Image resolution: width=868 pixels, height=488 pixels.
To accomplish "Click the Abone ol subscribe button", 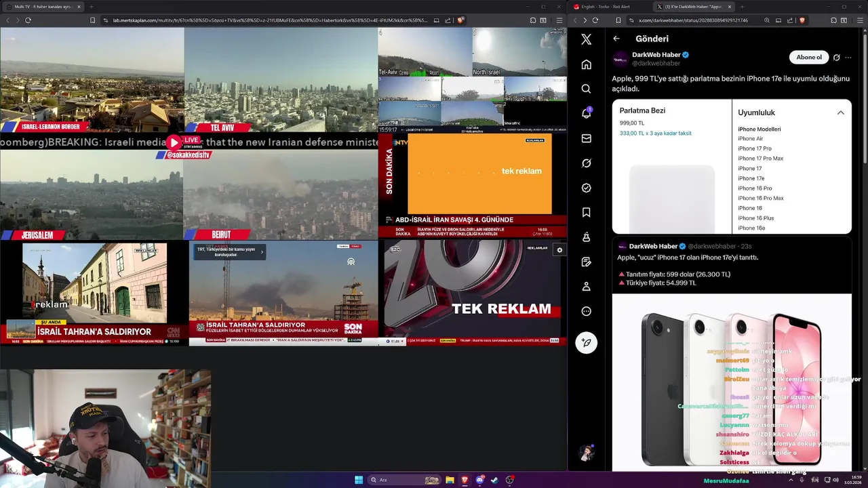I will tap(809, 58).
